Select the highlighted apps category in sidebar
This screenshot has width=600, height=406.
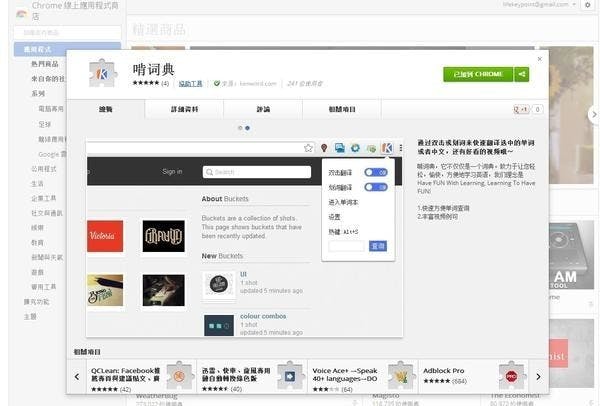(x=67, y=49)
